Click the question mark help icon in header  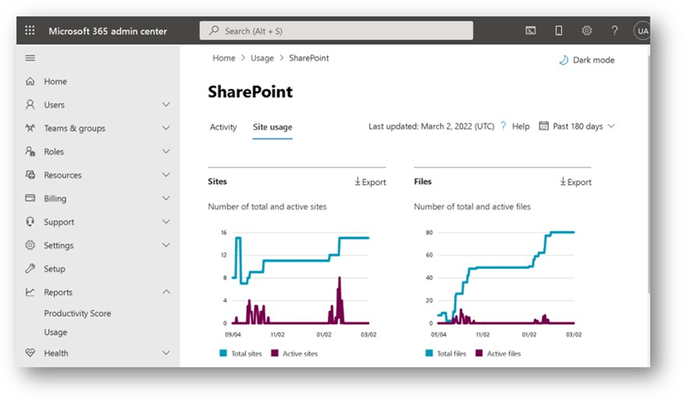pos(614,31)
